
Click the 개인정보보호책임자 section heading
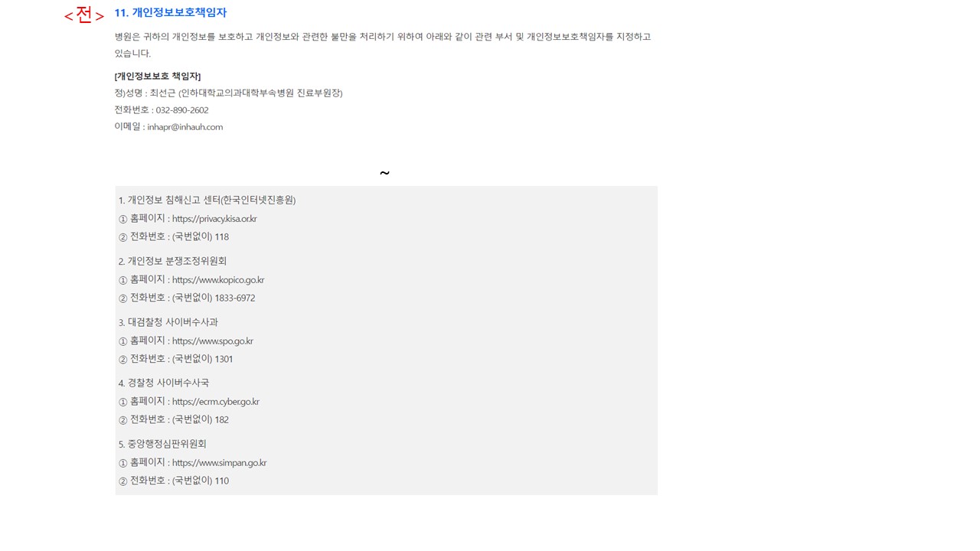tap(170, 13)
